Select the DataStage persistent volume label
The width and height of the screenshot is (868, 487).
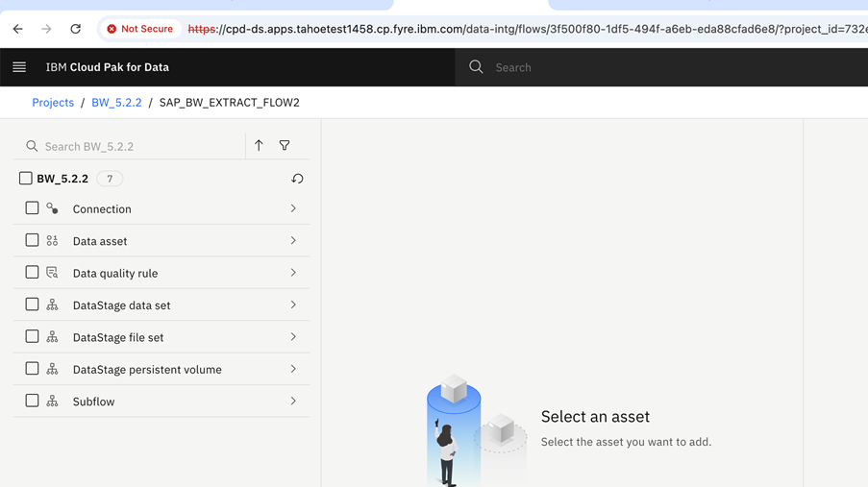(147, 370)
